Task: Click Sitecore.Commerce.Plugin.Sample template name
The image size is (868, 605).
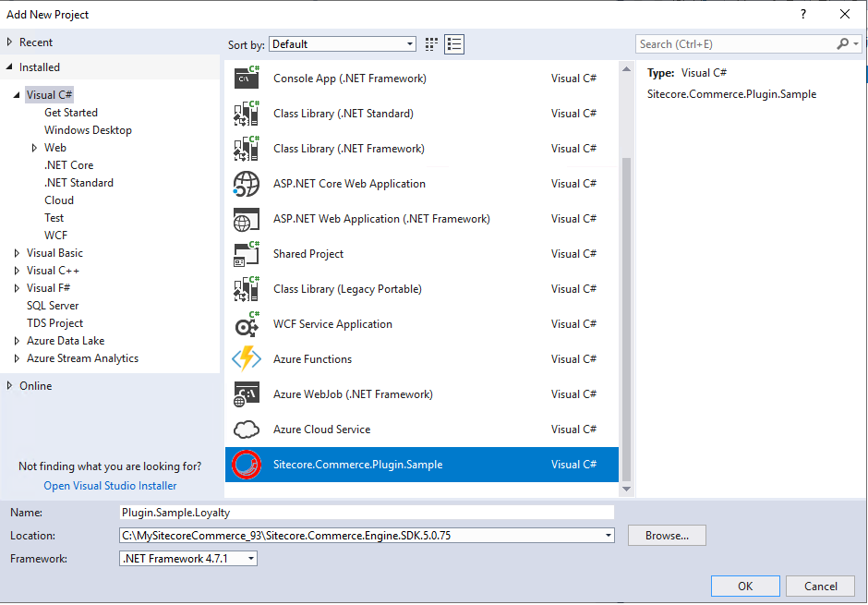Action: (x=357, y=465)
